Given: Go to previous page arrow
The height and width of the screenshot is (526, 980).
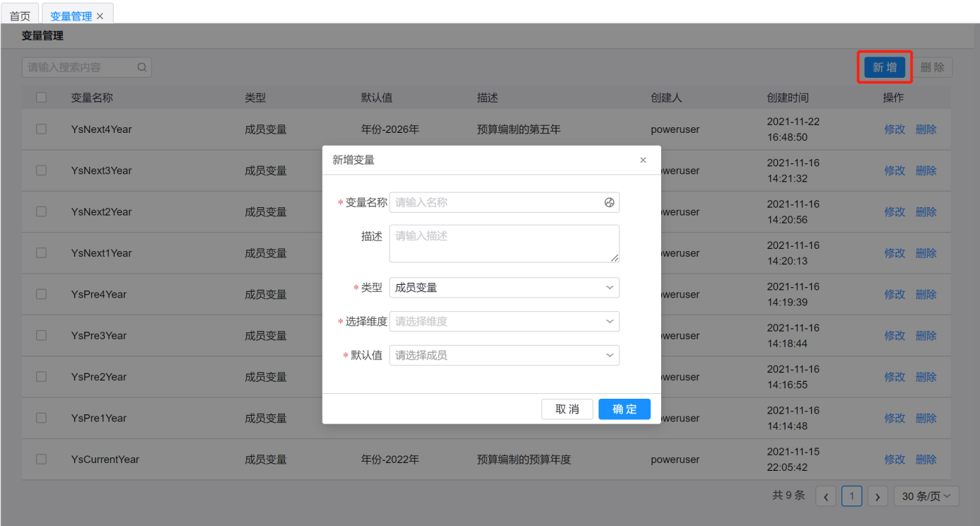Looking at the screenshot, I should (x=825, y=496).
